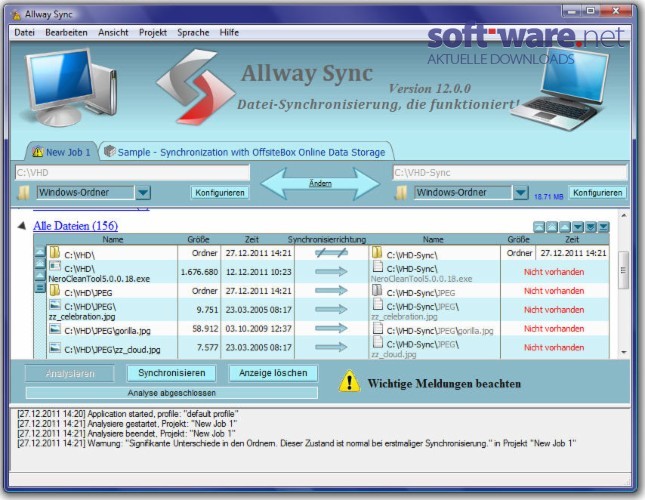Click the Application started log line
The height and width of the screenshot is (500, 645).
click(x=128, y=414)
